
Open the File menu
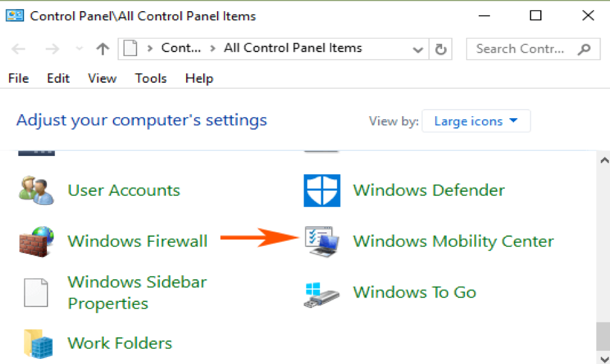(x=18, y=78)
